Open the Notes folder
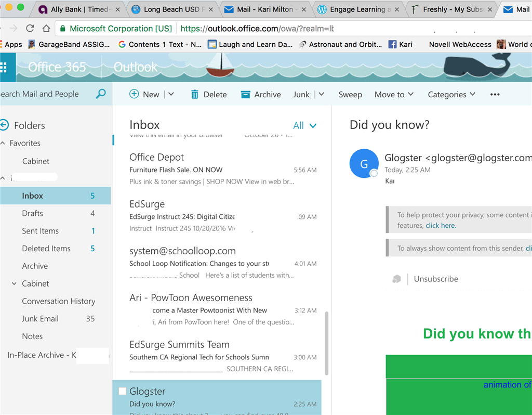The height and width of the screenshot is (415, 532). click(x=55, y=336)
